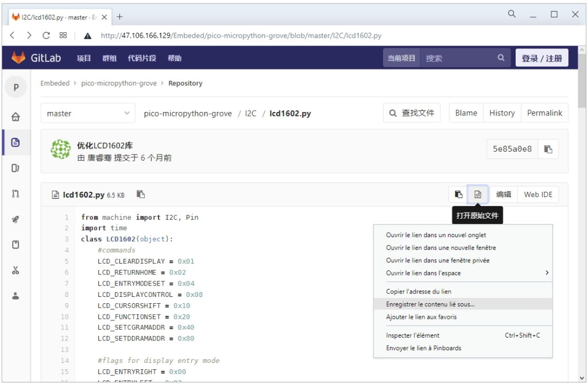Copy the file path next to lcd1602.py
588x383 pixels.
pyautogui.click(x=141, y=195)
